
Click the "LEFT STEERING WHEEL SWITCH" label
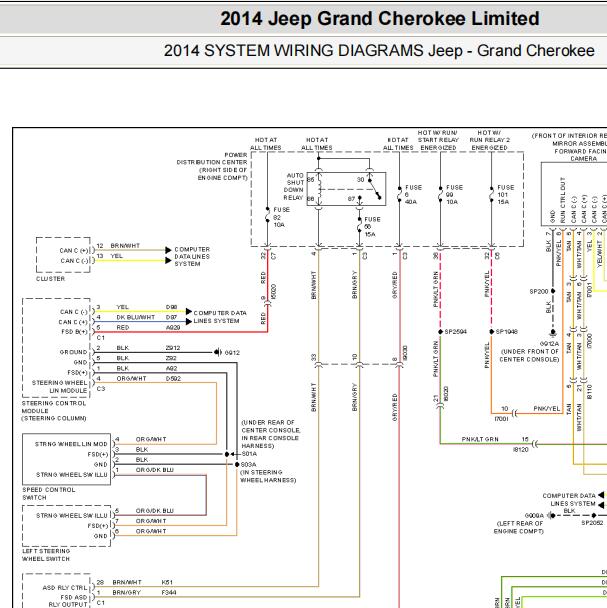pos(46,555)
